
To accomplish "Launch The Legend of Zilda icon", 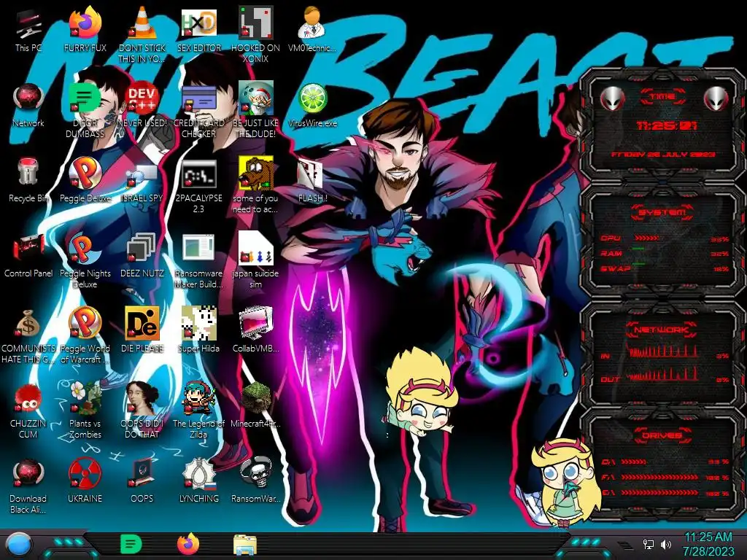I will click(x=198, y=411).
